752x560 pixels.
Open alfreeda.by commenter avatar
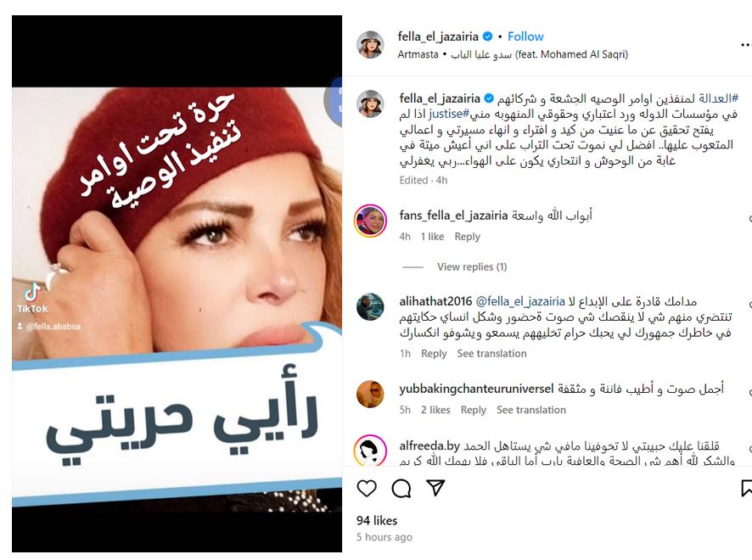370,450
